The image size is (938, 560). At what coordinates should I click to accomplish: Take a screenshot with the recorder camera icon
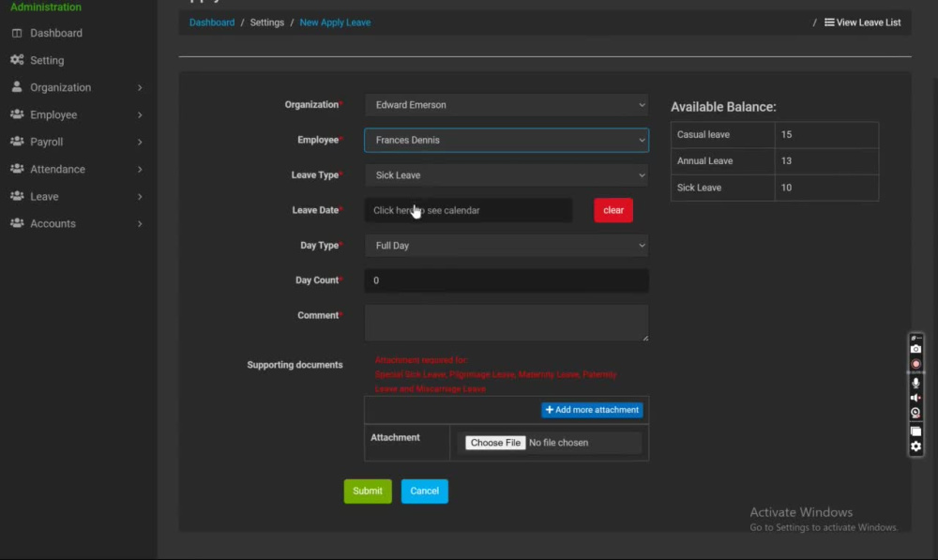click(x=915, y=349)
